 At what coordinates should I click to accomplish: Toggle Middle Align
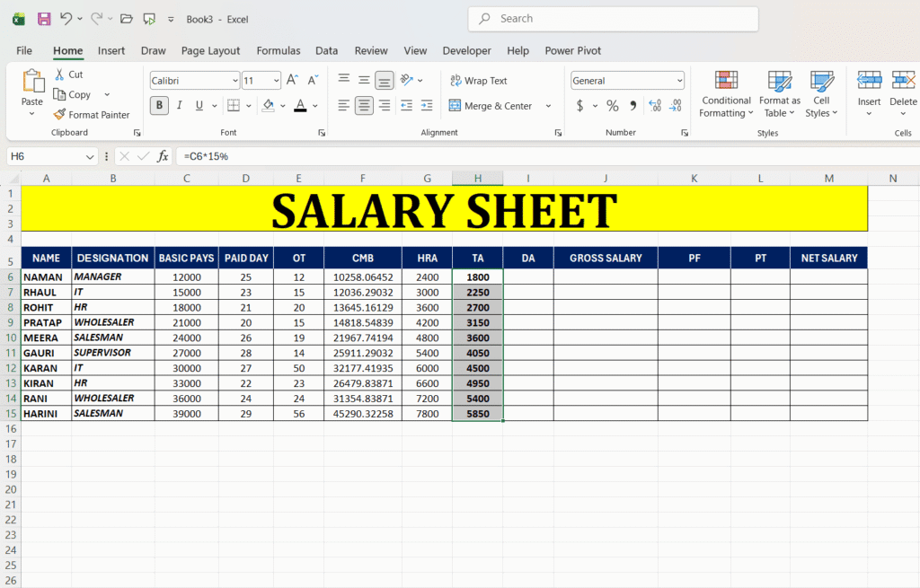pyautogui.click(x=364, y=80)
